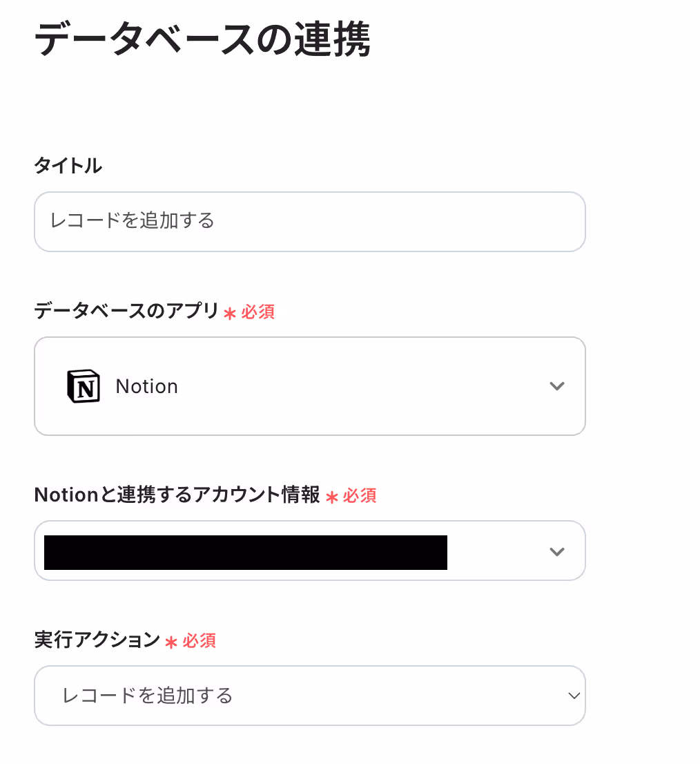Click the データベースのアプリ label
The width and height of the screenshot is (700, 764).
point(126,312)
